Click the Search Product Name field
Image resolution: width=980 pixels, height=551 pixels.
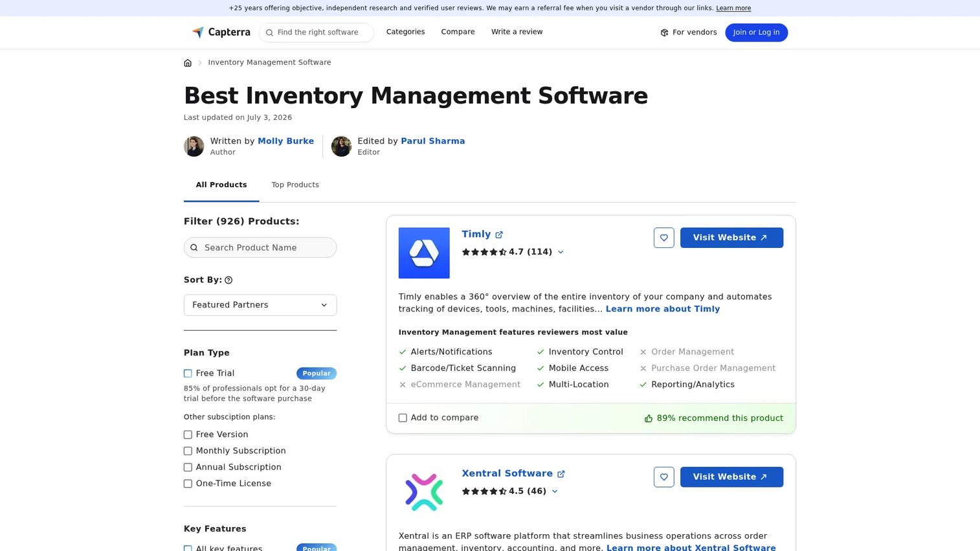pos(260,248)
